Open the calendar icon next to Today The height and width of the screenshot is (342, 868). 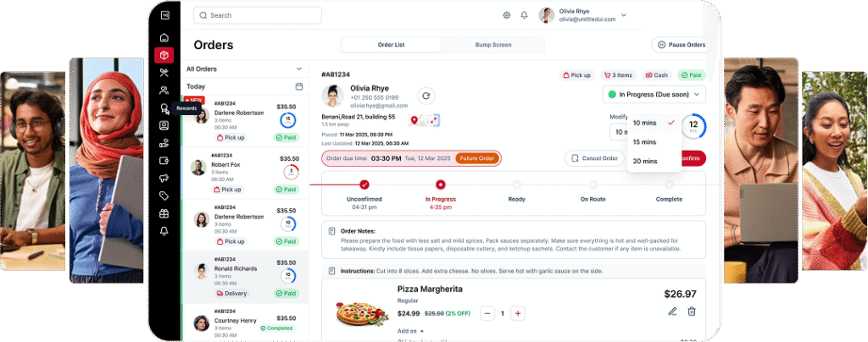(299, 86)
